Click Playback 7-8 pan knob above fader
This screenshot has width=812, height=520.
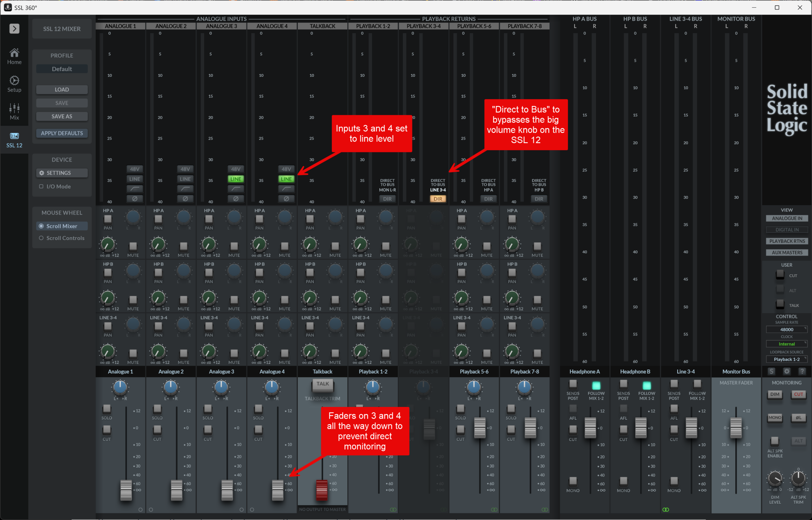point(524,388)
